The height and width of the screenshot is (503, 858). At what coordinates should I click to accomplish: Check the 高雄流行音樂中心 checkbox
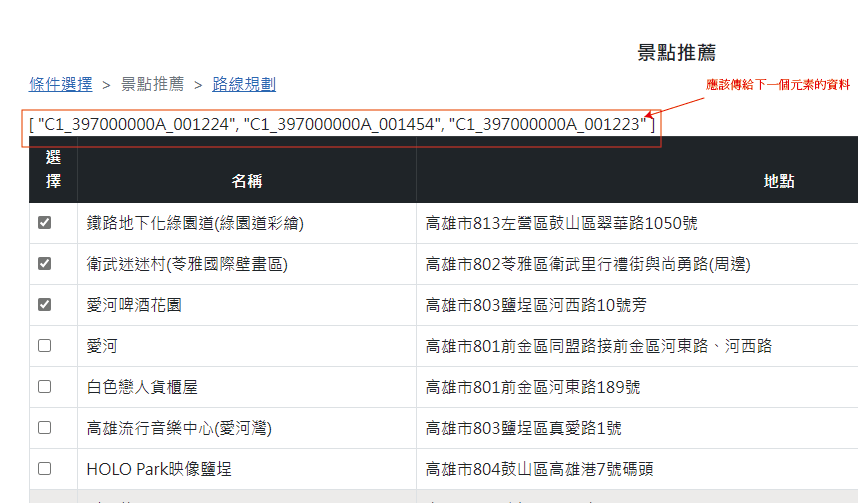tap(45, 427)
